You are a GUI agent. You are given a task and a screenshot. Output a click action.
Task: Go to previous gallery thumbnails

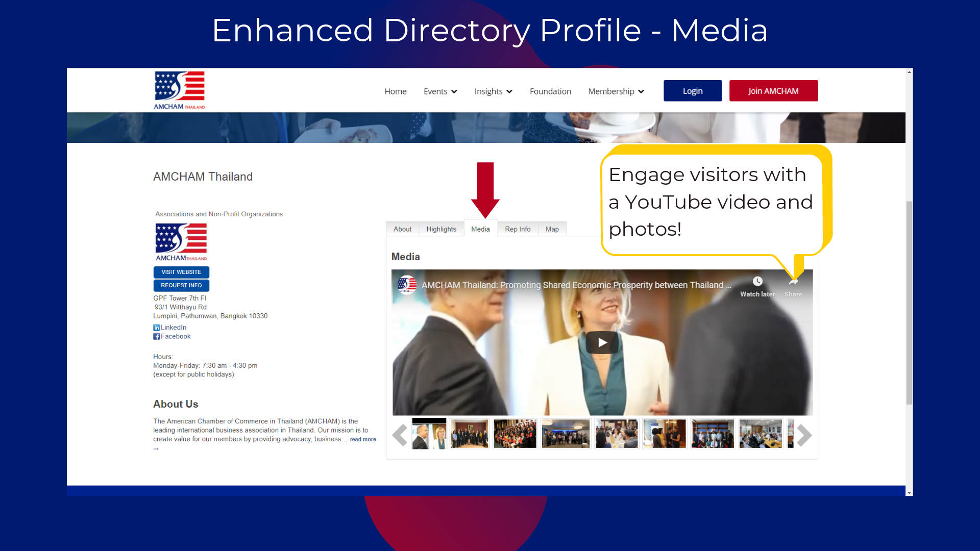coord(400,435)
